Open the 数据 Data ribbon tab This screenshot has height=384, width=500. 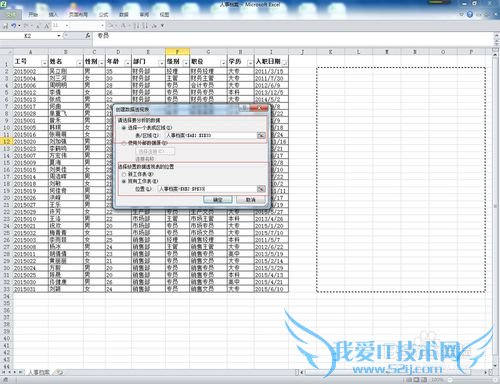(124, 15)
